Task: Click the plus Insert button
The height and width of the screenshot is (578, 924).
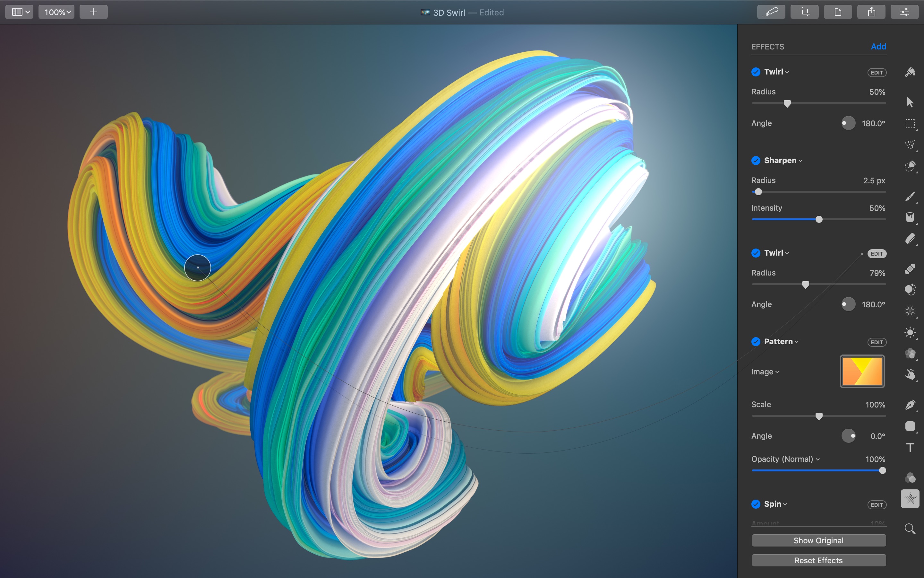Action: click(x=94, y=12)
